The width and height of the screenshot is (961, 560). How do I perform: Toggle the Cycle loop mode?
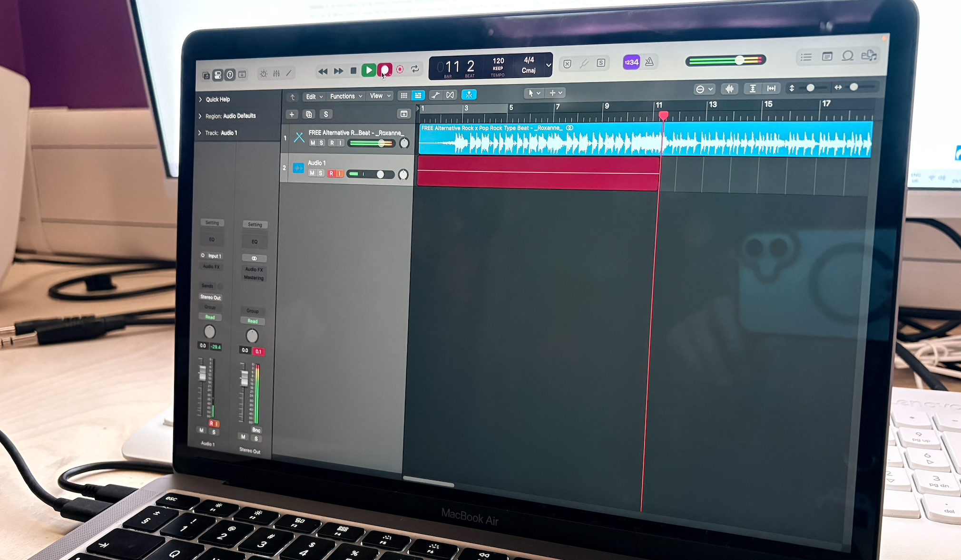415,69
